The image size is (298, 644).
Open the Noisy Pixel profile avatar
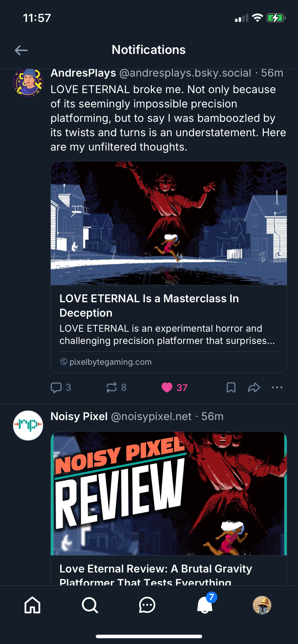point(28,425)
